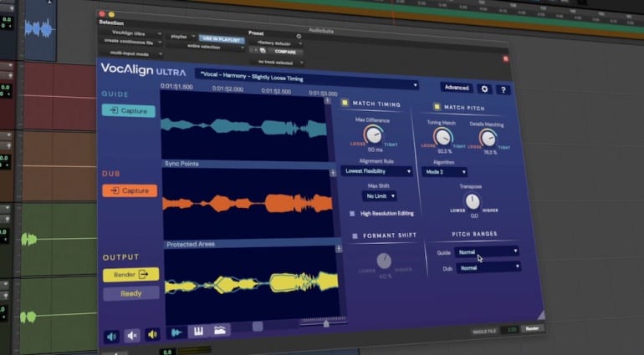Click the plus icon beside Guide waveform

coord(327,100)
